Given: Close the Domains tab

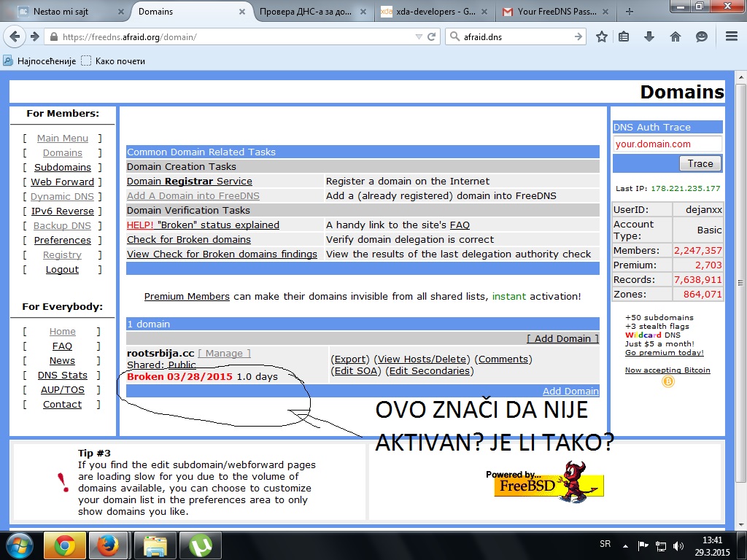Looking at the screenshot, I should pyautogui.click(x=242, y=12).
